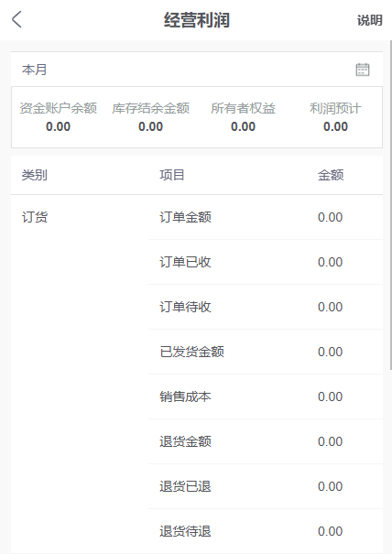The height and width of the screenshot is (554, 392).
Task: Select the 已发货金额 row
Action: pyautogui.click(x=266, y=352)
